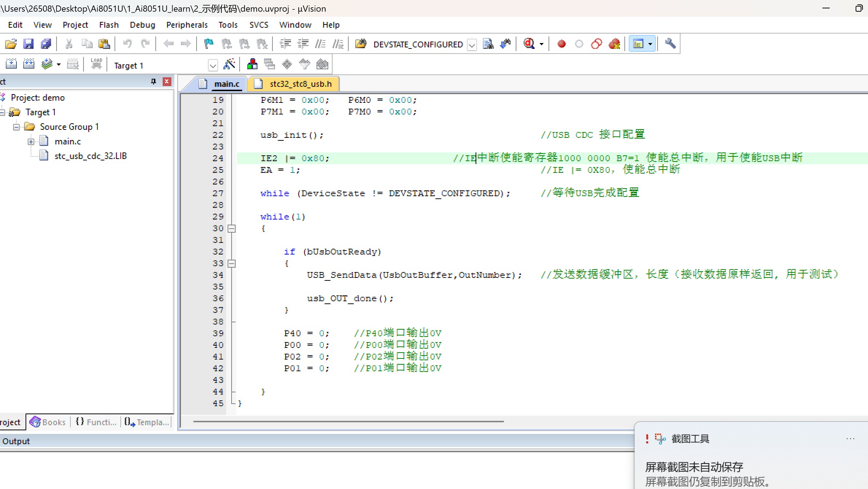Insert a breakpoint with red dot icon
Viewport: 868px width, 489px height.
(562, 44)
